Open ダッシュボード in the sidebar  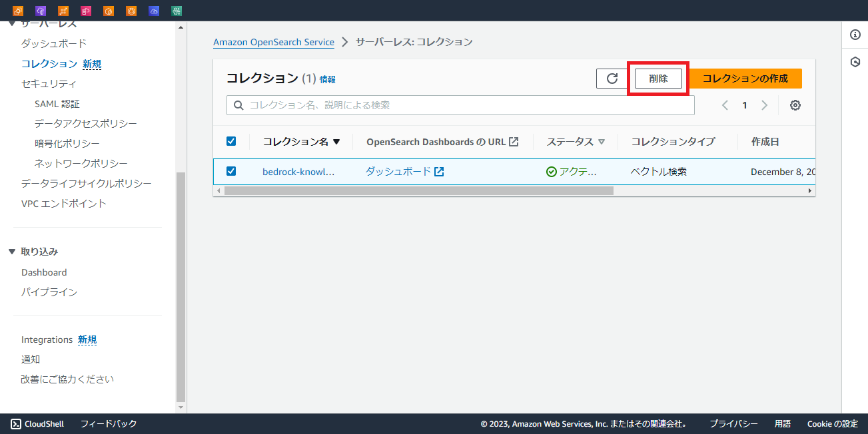[54, 44]
